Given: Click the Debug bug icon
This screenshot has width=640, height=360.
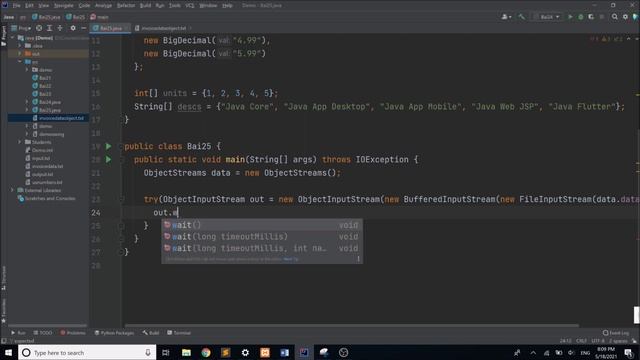Looking at the screenshot, I should tap(580, 17).
